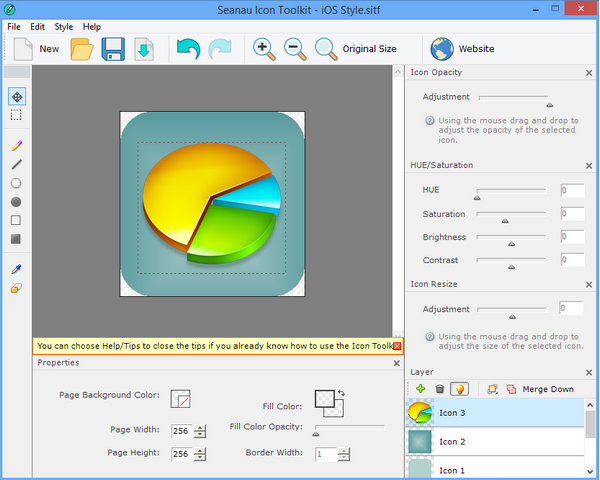Toggle the layer light bulb button
Screen dimensions: 600x480
(x=460, y=389)
